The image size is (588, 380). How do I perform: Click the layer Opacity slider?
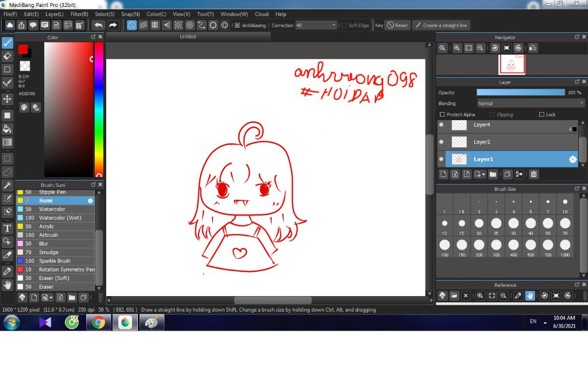[520, 93]
